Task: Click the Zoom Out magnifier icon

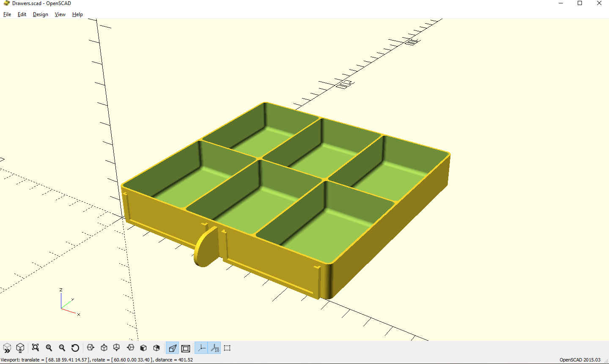Action: pos(62,348)
